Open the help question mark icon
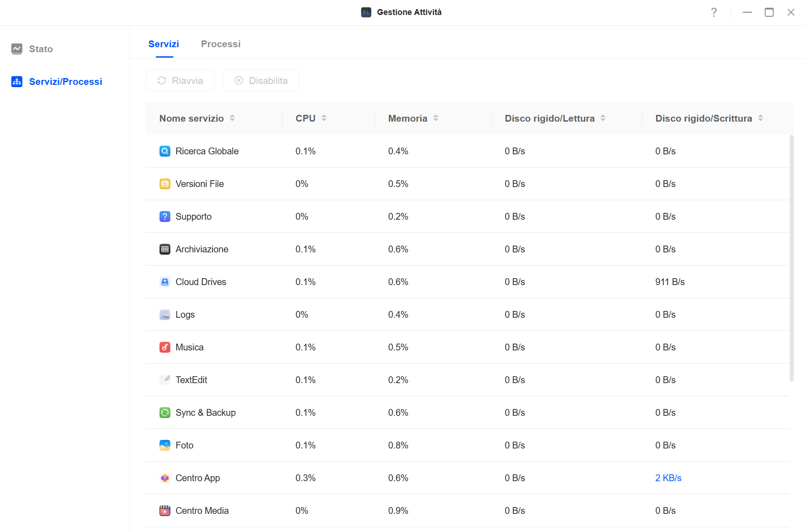806x532 pixels. click(714, 12)
